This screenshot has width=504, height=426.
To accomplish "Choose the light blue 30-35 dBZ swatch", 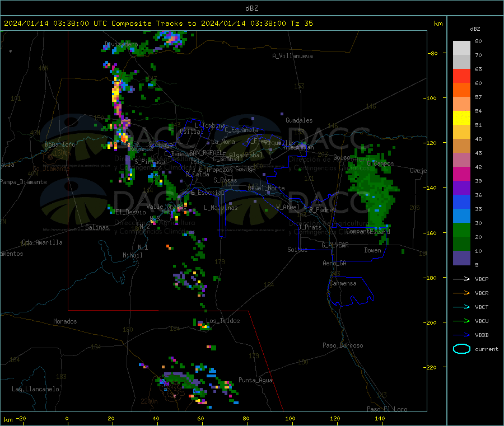I will point(461,216).
